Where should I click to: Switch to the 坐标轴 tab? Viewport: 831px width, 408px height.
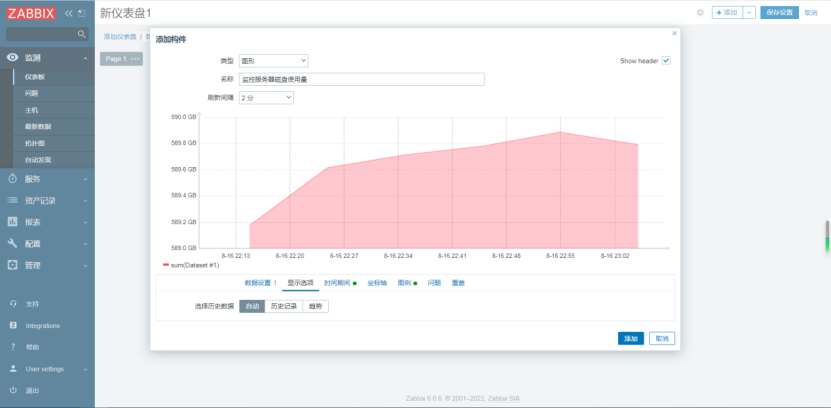pos(377,283)
